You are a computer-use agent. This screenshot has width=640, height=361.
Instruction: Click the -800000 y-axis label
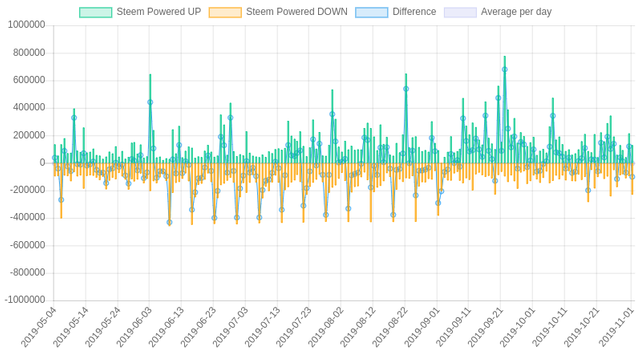pos(27,272)
